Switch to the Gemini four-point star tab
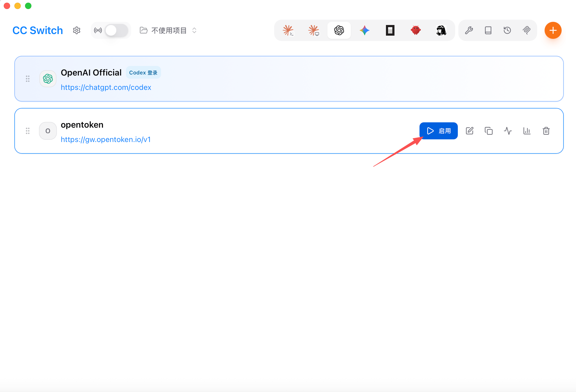 coord(365,30)
